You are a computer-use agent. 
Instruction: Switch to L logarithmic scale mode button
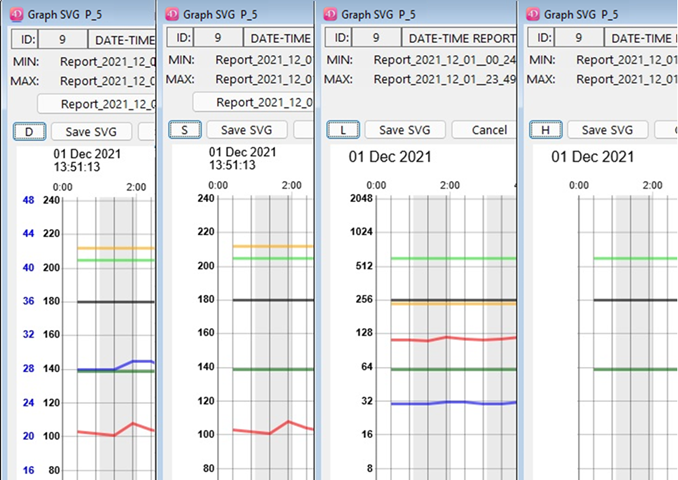click(x=344, y=130)
